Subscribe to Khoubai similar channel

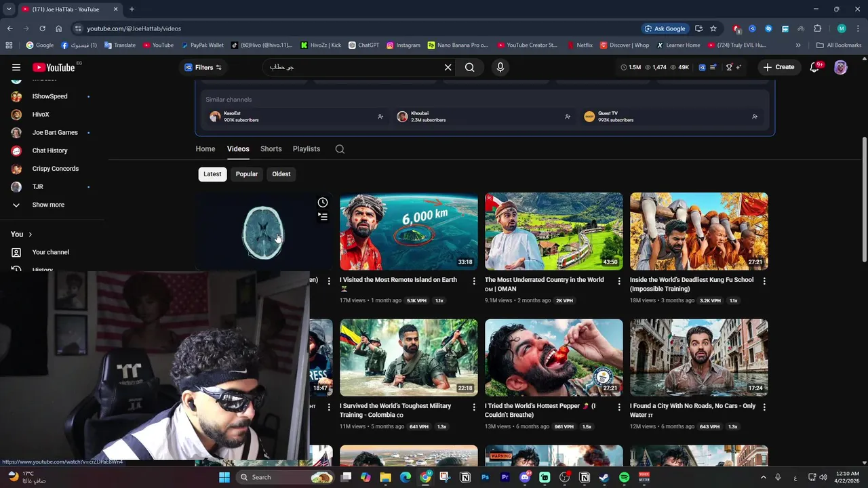click(x=568, y=117)
